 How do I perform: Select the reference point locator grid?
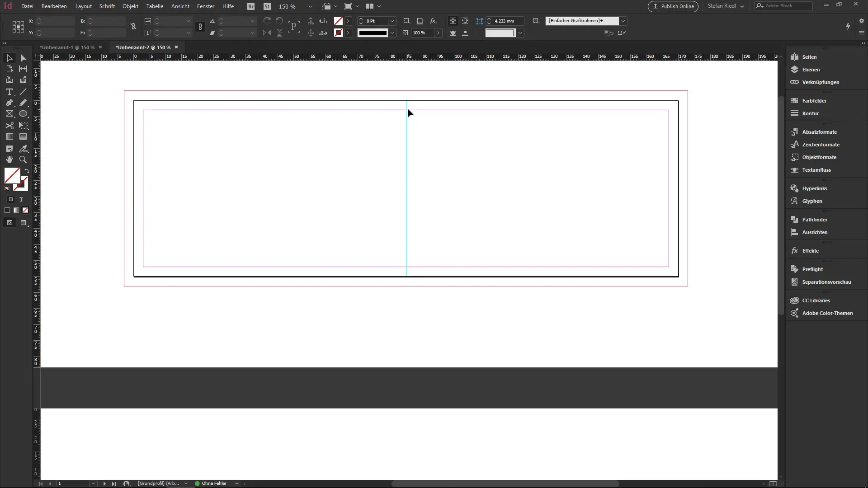click(18, 27)
